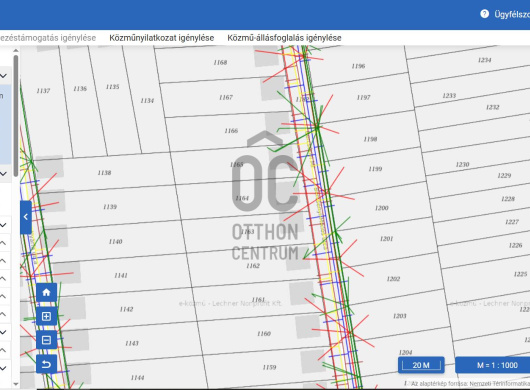Collapse the side panel with the arrow tab

coord(26,217)
